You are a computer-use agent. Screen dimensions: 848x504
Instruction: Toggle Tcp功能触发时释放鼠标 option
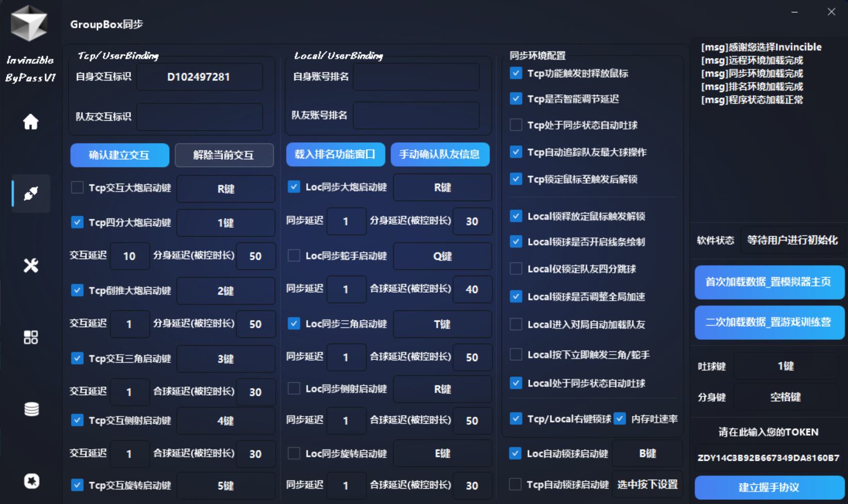(516, 73)
